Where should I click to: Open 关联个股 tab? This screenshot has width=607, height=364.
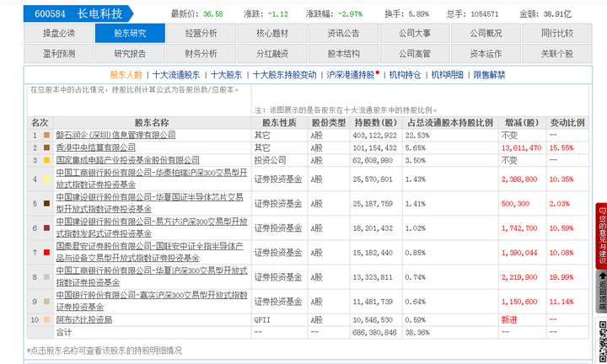pyautogui.click(x=557, y=54)
